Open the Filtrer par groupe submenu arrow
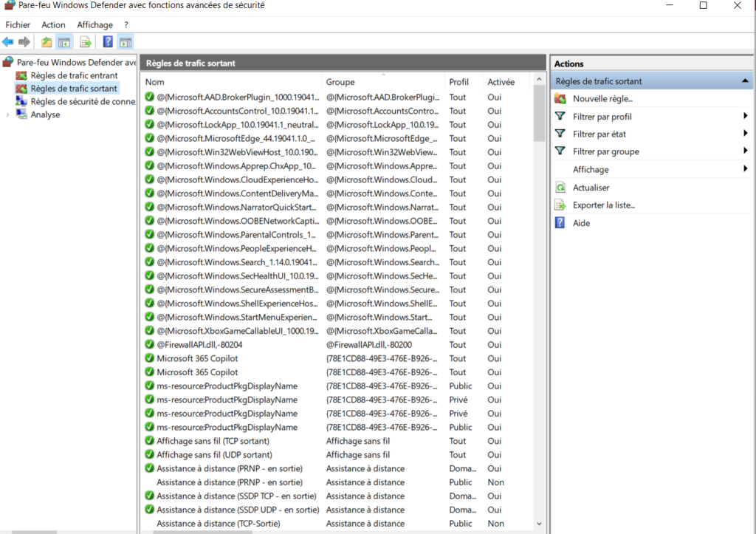The height and width of the screenshot is (534, 756). (746, 151)
